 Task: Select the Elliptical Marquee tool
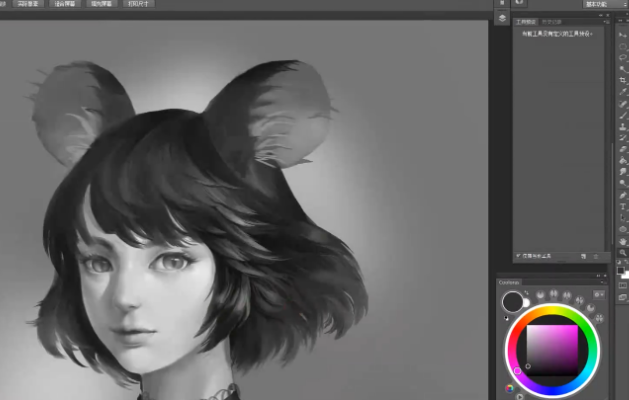[623, 47]
